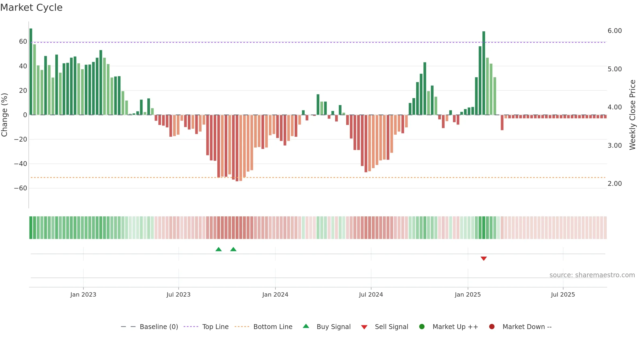Toggle the Top Line legend entry
Viewport: 644px width, 362px height.
pyautogui.click(x=206, y=327)
